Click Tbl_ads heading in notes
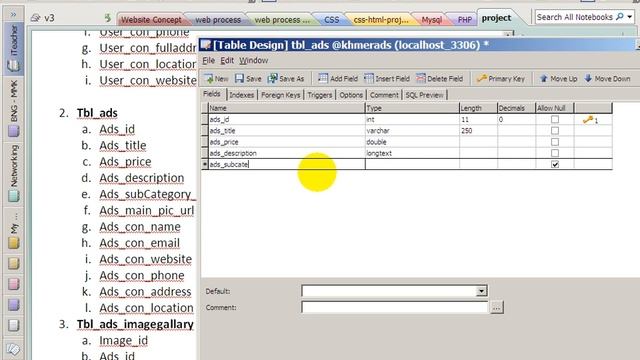Image resolution: width=640 pixels, height=360 pixels. 97,113
